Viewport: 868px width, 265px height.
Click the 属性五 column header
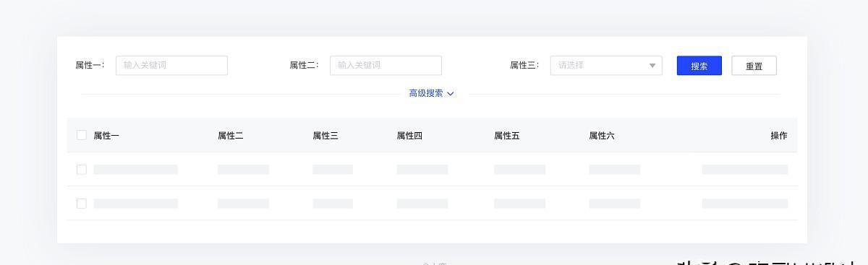(507, 136)
